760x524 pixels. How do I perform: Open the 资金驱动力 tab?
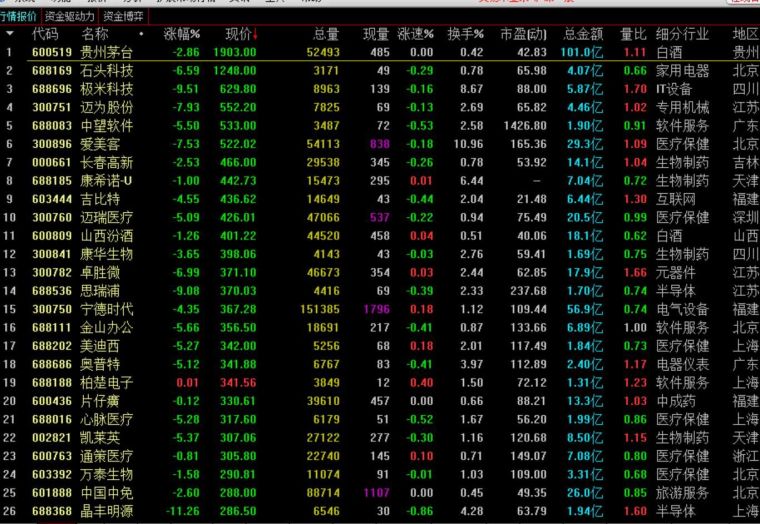pyautogui.click(x=70, y=16)
